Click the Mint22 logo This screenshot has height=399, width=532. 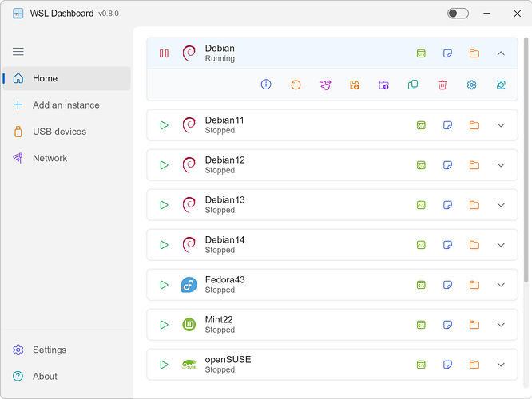tap(189, 325)
